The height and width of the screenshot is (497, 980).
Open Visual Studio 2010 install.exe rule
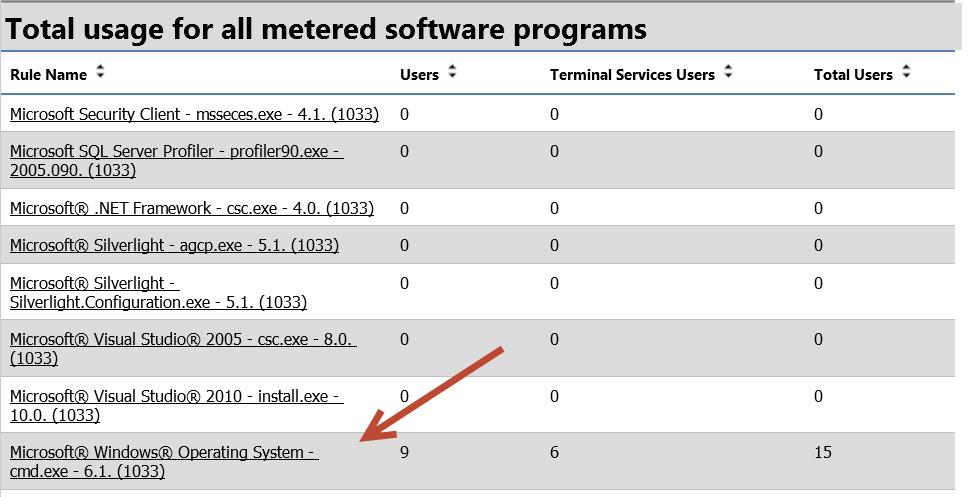pyautogui.click(x=177, y=405)
